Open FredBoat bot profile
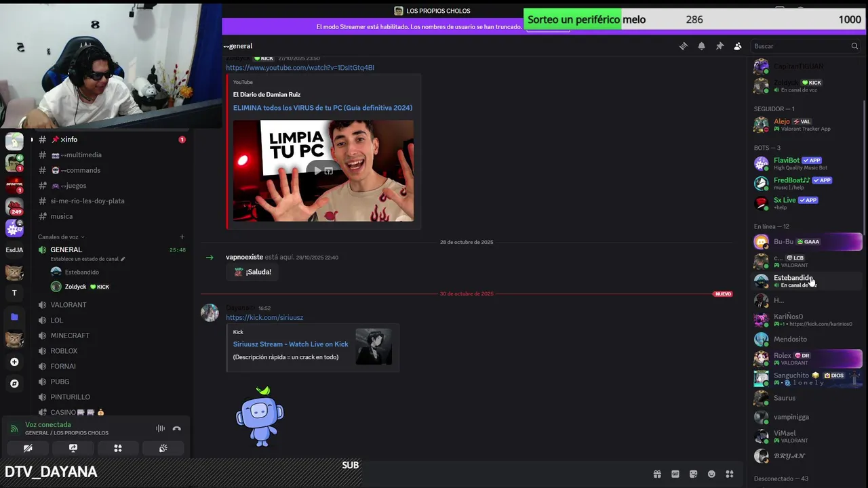This screenshot has height=488, width=868. coord(806,183)
